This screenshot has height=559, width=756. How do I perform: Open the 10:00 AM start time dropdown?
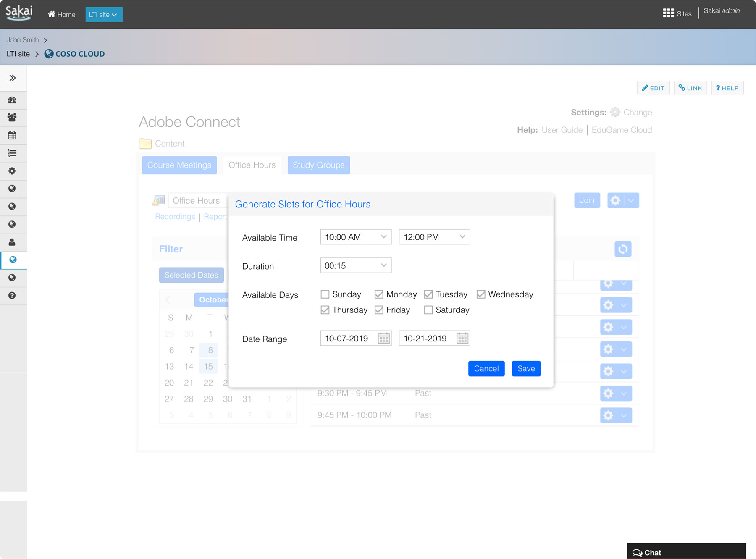click(x=356, y=237)
